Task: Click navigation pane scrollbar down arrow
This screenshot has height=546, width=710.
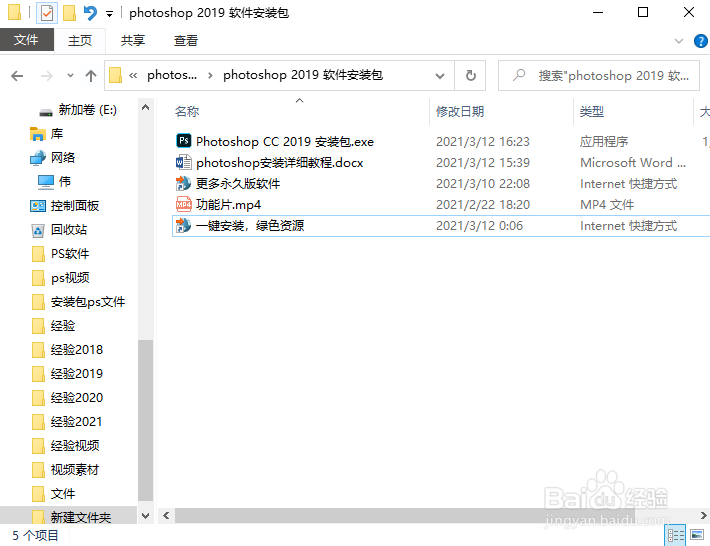Action: (145, 516)
